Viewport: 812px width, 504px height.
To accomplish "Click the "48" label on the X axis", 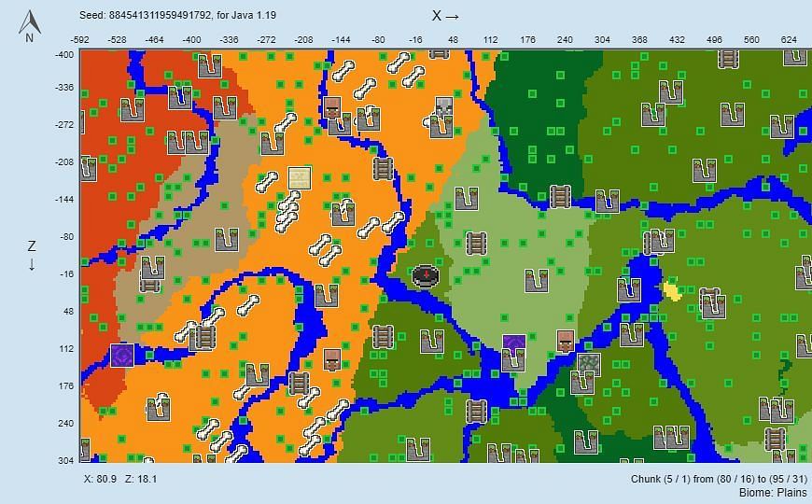I will [x=453, y=39].
